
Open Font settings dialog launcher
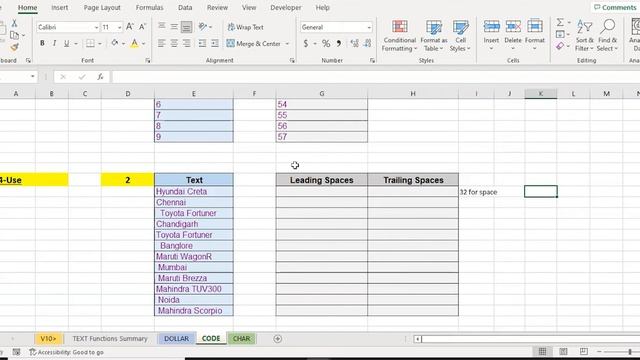click(148, 60)
